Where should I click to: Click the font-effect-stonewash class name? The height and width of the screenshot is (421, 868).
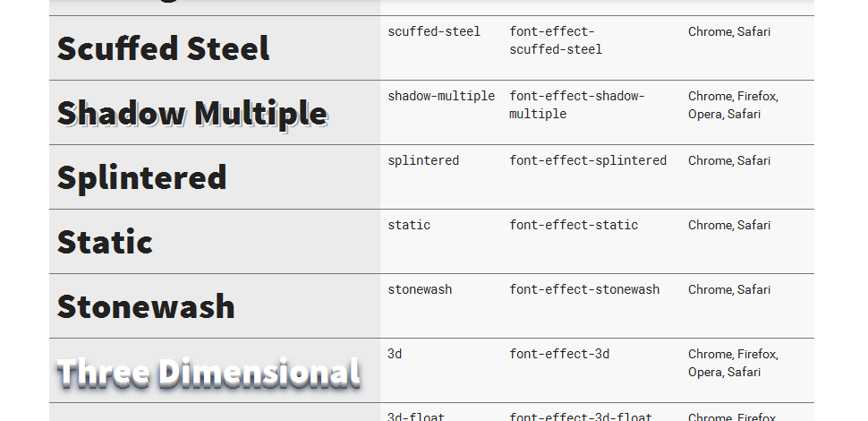584,289
